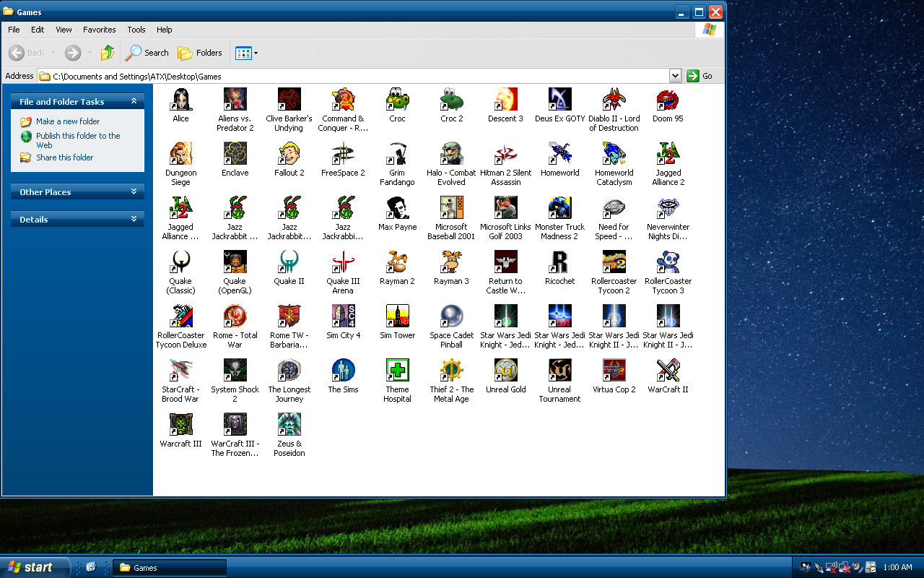
Task: Select the System Shock 2 icon
Action: [x=235, y=370]
